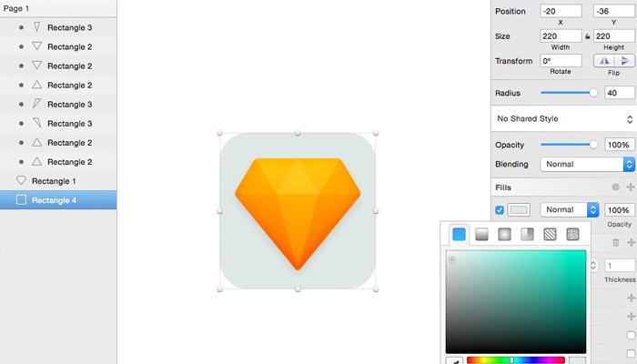Image resolution: width=637 pixels, height=364 pixels.
Task: Flip the shape vertically
Action: tap(624, 61)
